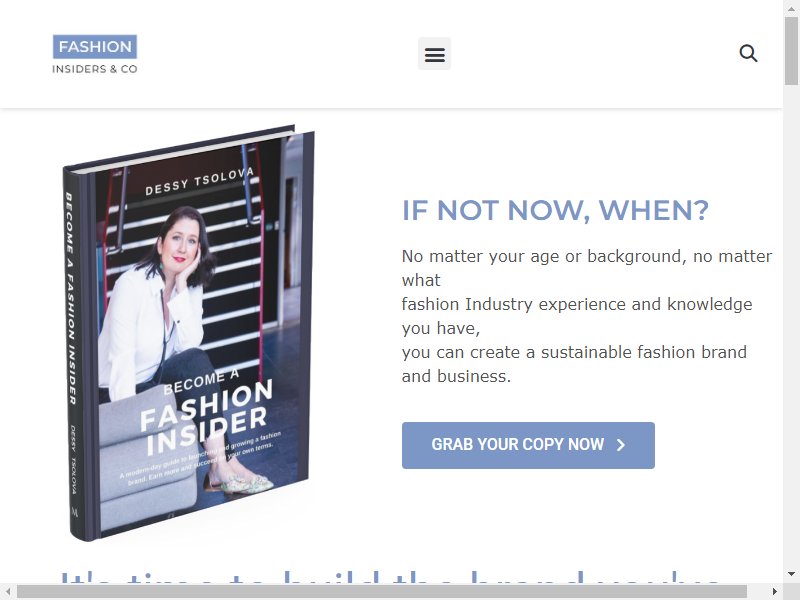Click the vertical scrollbar down arrow
Viewport: 800px width, 600px height.
[791, 575]
